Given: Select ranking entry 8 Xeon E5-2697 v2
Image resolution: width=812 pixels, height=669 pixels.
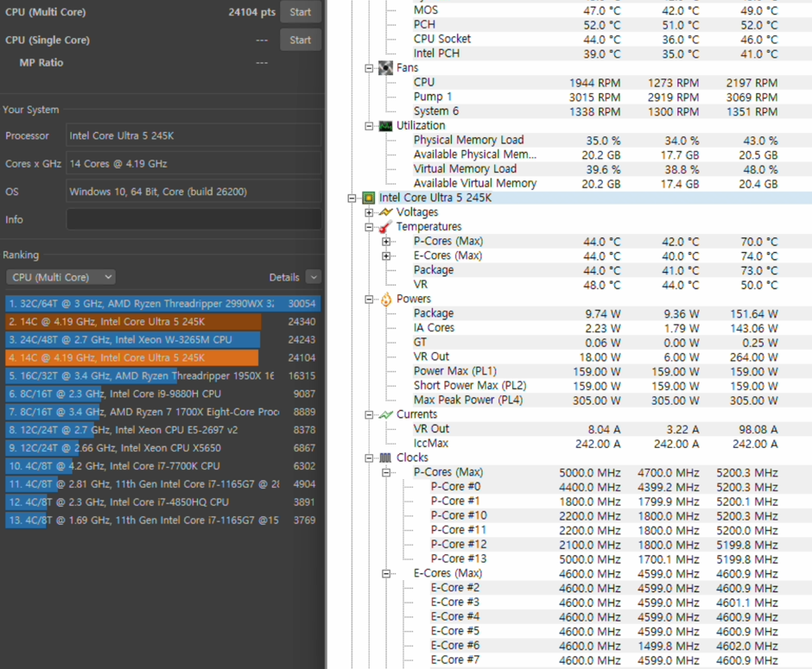Looking at the screenshot, I should 162,430.
